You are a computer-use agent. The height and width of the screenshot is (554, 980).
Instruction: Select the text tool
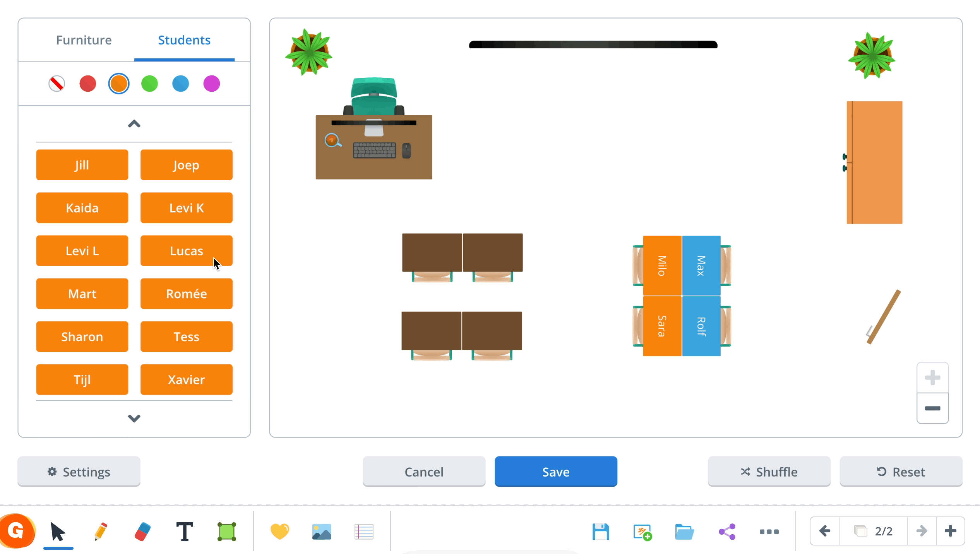pyautogui.click(x=184, y=531)
